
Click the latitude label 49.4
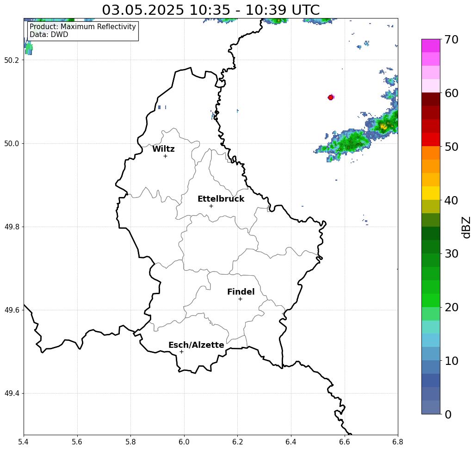(12, 394)
